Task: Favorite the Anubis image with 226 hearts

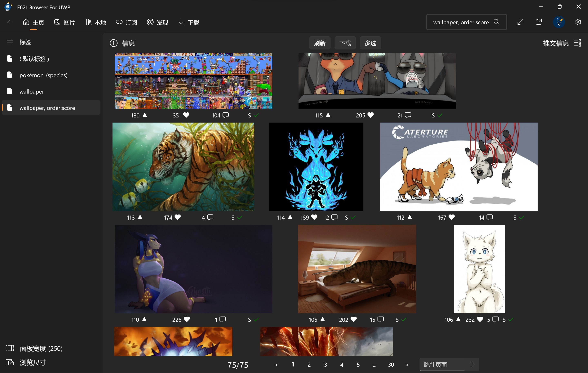Action: [187, 319]
